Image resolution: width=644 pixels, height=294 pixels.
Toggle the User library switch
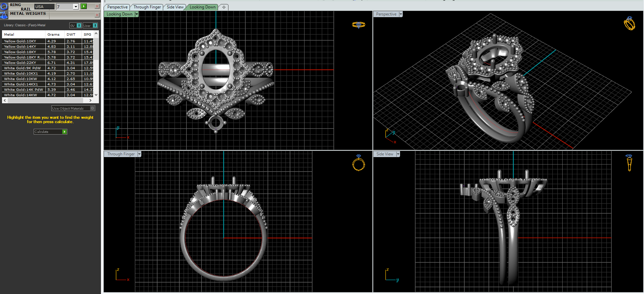tap(95, 26)
